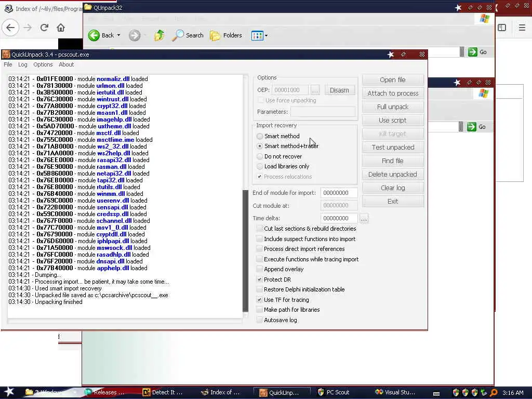Click the taskbar start star icon
Viewport: 532px width, 399px height.
(9, 392)
